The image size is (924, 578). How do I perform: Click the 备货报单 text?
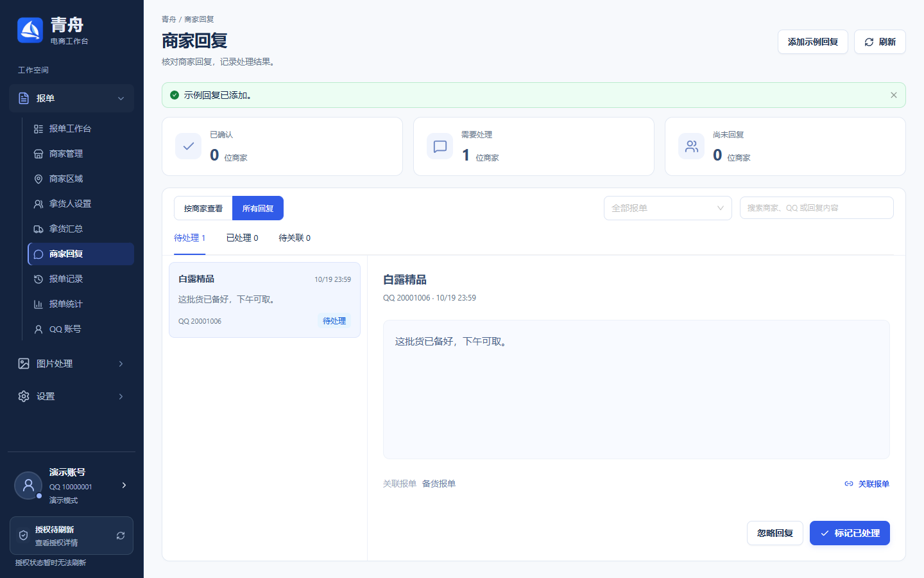click(439, 484)
